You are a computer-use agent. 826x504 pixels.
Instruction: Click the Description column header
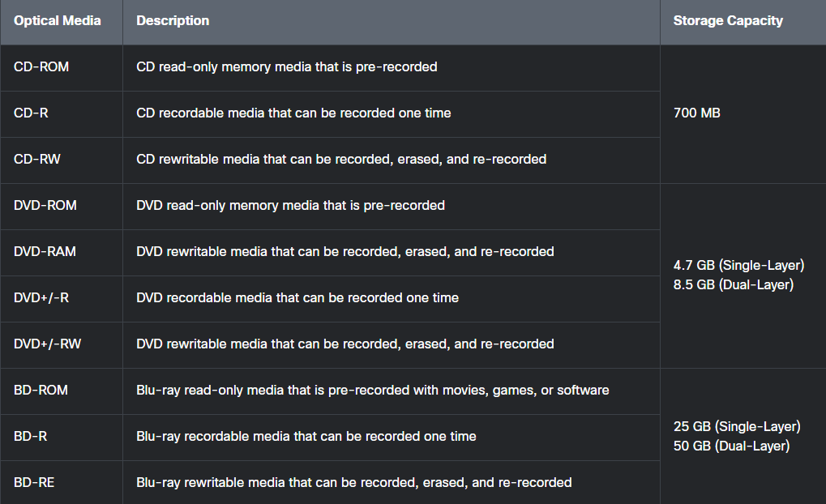point(173,20)
